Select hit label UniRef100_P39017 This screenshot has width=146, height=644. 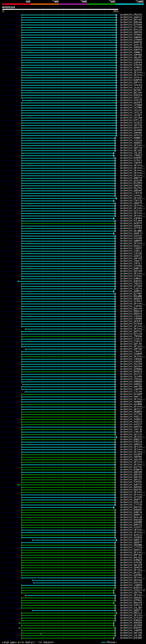point(131,342)
